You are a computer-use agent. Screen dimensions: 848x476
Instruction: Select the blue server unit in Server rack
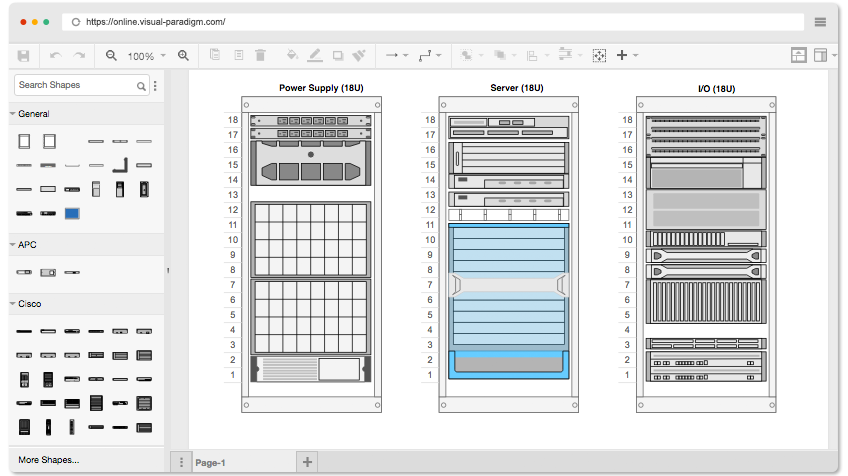coord(508,301)
